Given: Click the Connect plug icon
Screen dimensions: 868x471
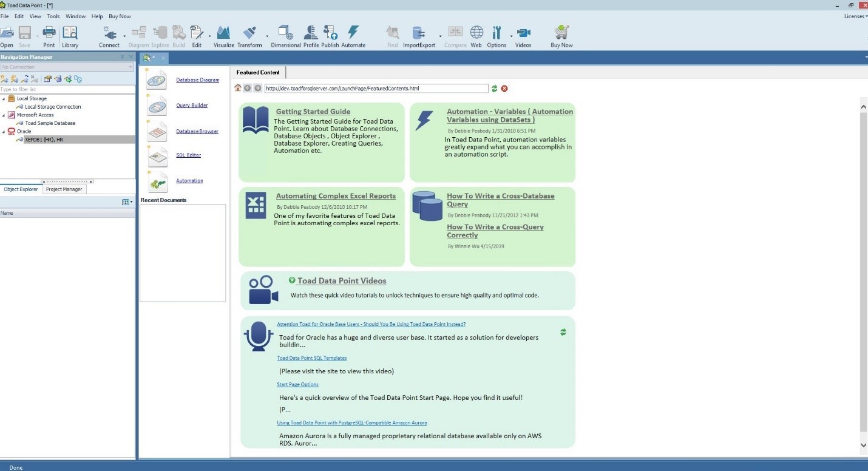Looking at the screenshot, I should pos(109,32).
